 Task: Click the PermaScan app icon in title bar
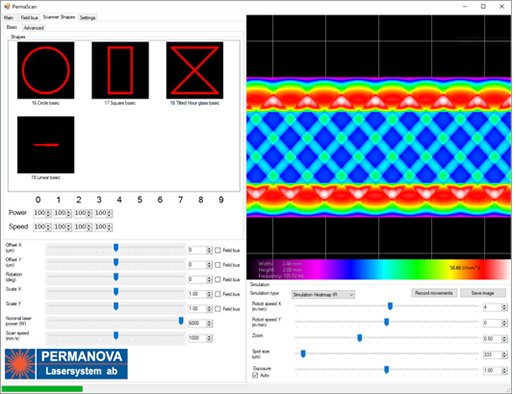point(7,6)
